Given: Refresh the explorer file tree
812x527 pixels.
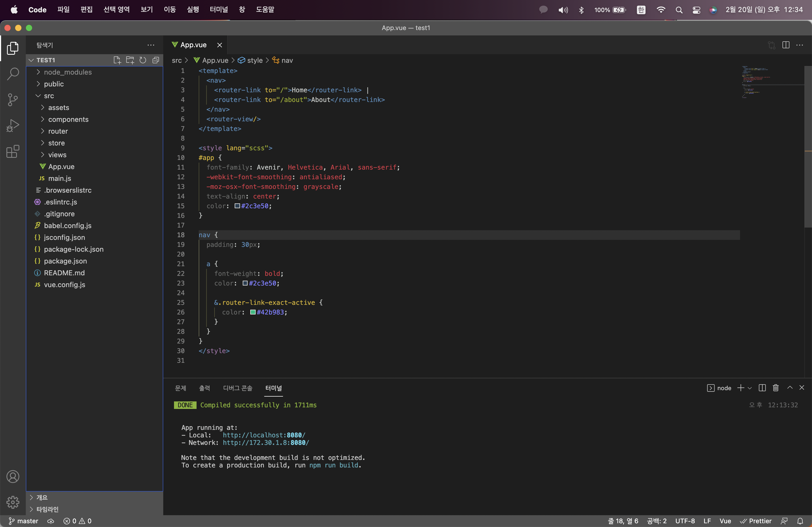Looking at the screenshot, I should (143, 60).
